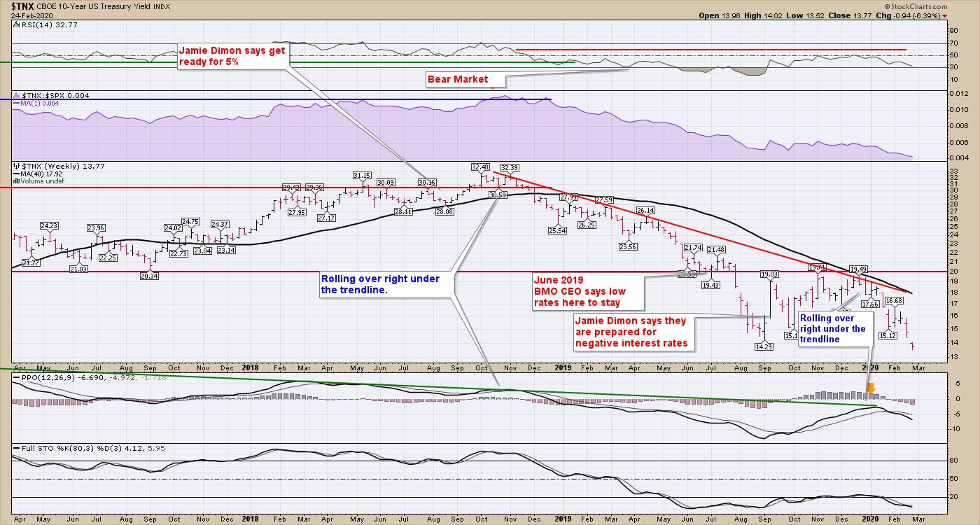Click the $TNX:$SPX area chart icon
Viewport: 980px width, 525px height.
[x=17, y=95]
